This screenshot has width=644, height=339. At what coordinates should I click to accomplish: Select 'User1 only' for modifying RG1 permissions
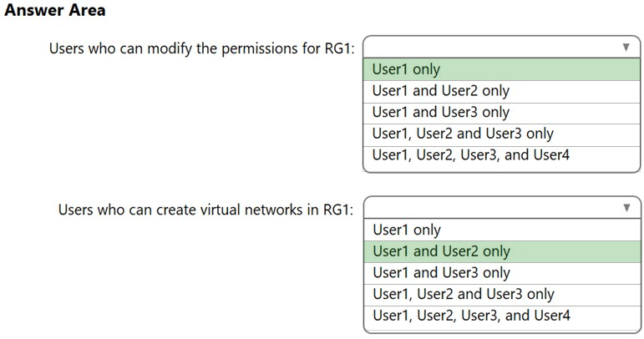tap(407, 69)
